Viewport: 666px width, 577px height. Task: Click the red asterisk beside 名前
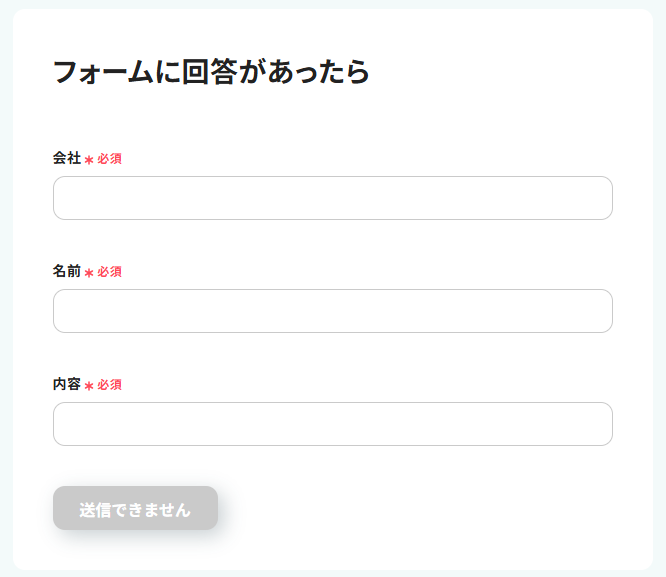click(x=89, y=273)
